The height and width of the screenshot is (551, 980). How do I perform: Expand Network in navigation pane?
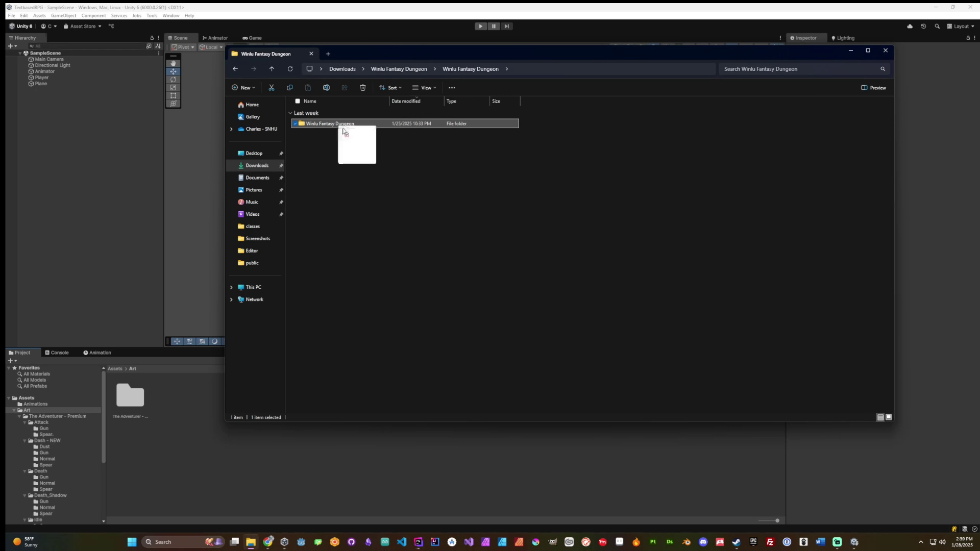[231, 299]
